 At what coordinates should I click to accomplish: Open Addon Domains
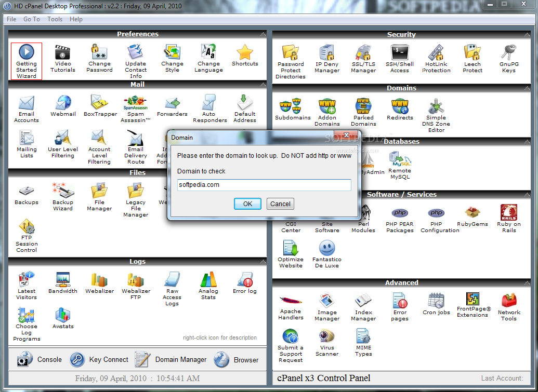click(x=327, y=112)
